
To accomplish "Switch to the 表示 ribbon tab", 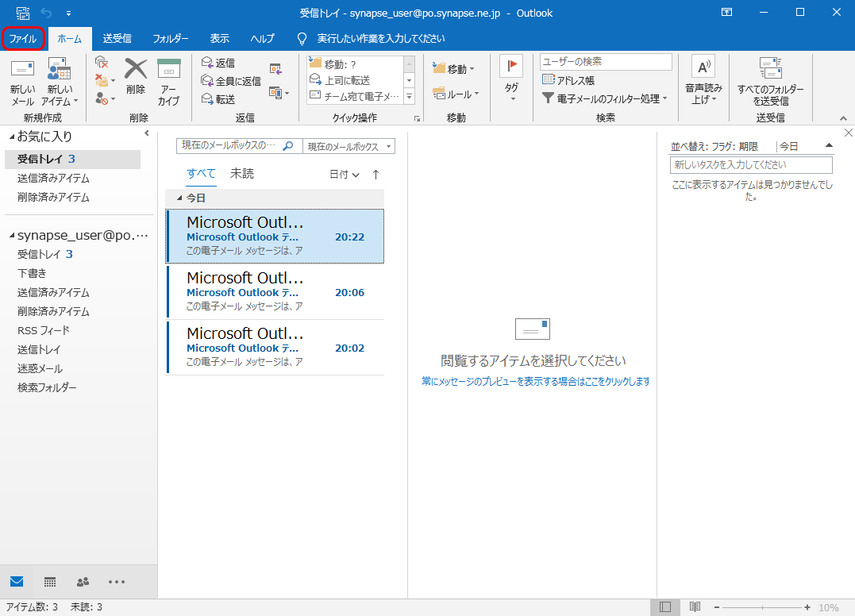I will coord(220,39).
